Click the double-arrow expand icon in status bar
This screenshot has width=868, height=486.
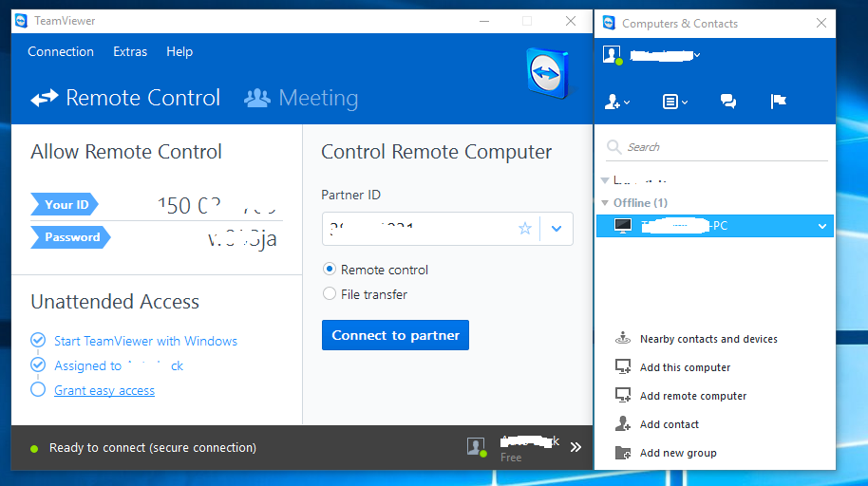tap(576, 447)
